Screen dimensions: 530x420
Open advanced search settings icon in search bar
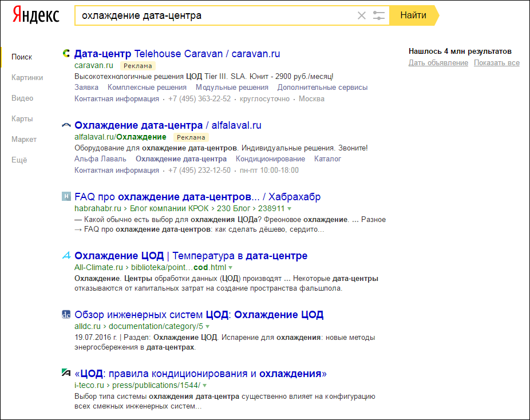coord(379,16)
